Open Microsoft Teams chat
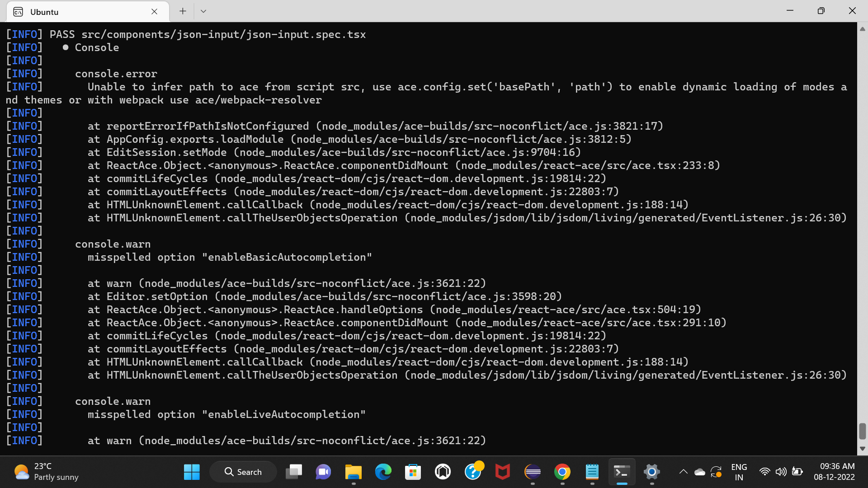Image resolution: width=868 pixels, height=488 pixels. [x=323, y=471]
